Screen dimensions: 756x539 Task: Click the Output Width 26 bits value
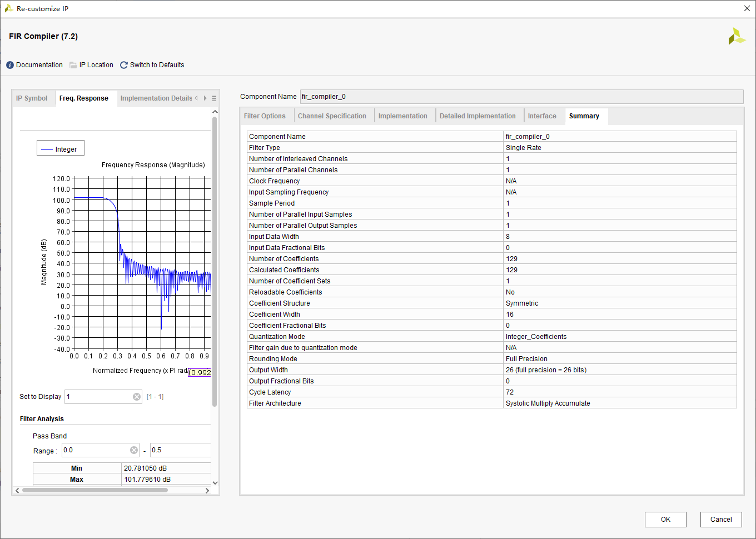(546, 370)
